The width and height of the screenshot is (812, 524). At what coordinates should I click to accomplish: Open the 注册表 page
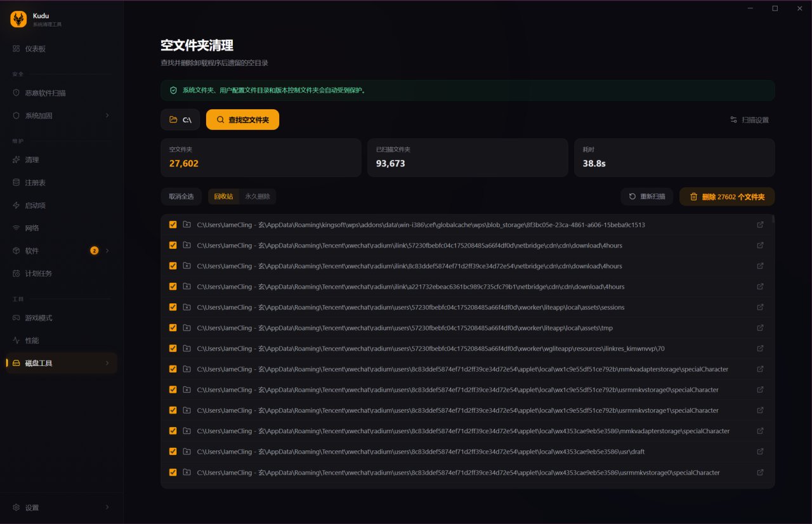61,183
